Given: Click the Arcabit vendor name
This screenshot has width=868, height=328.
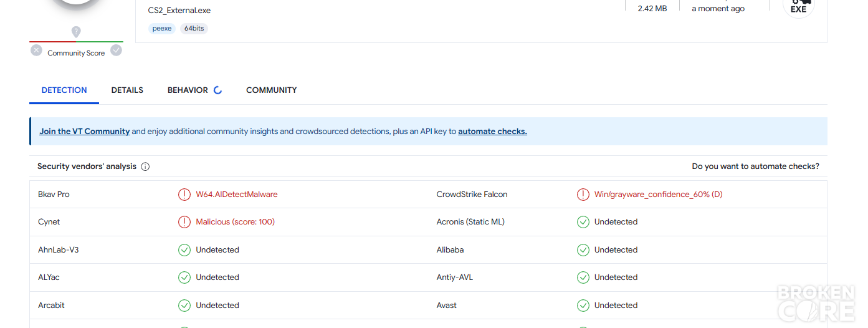Looking at the screenshot, I should pos(51,306).
